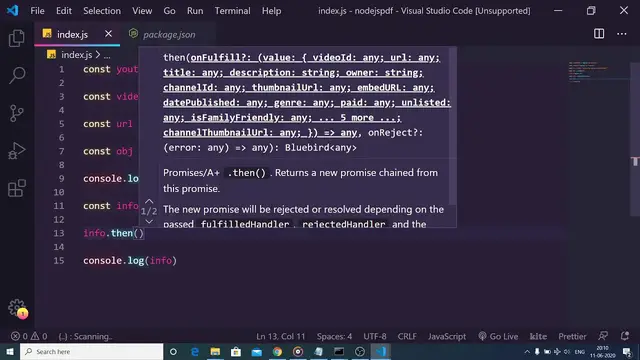Open Cortana circle icon in taskbar

[173, 351]
